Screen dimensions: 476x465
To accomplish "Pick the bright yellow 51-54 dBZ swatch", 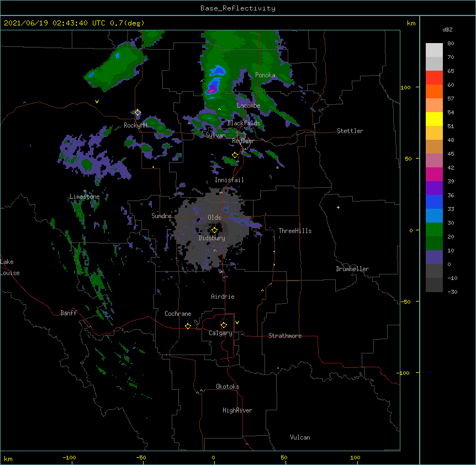I will tap(434, 119).
